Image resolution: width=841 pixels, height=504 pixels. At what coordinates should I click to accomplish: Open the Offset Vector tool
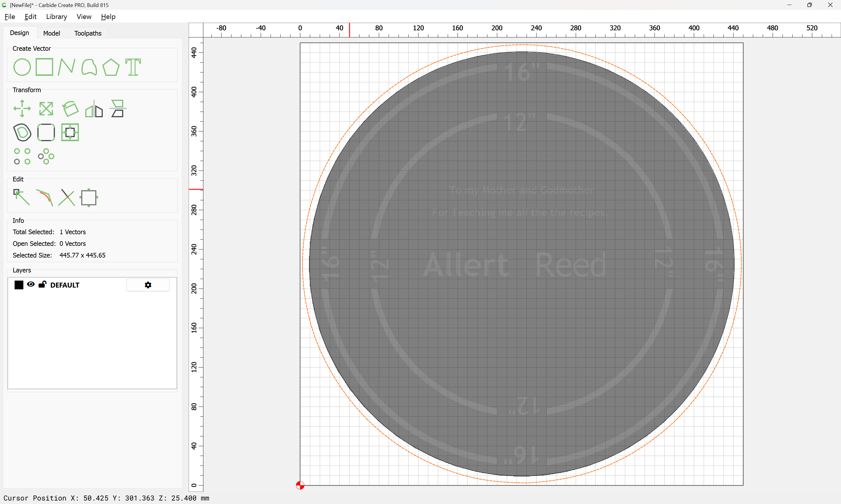pos(22,132)
